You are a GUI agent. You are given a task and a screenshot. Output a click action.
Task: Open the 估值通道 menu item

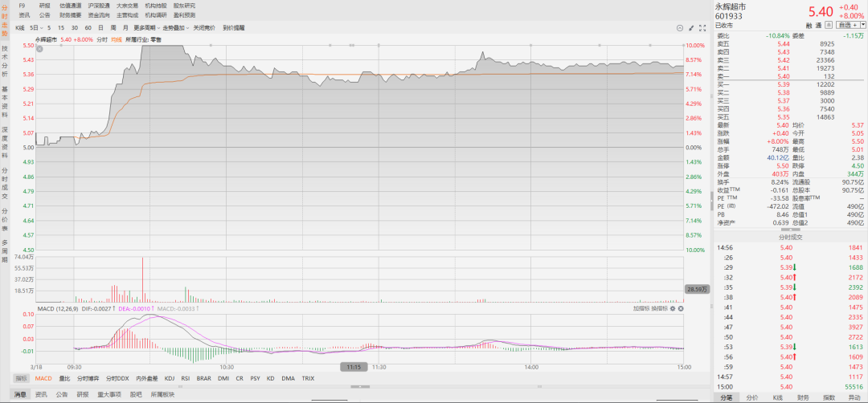(70, 6)
